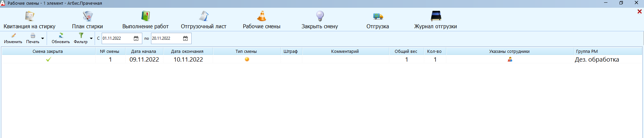The image size is (644, 138).
Task: Click Общий вес column header
Action: coord(406,51)
